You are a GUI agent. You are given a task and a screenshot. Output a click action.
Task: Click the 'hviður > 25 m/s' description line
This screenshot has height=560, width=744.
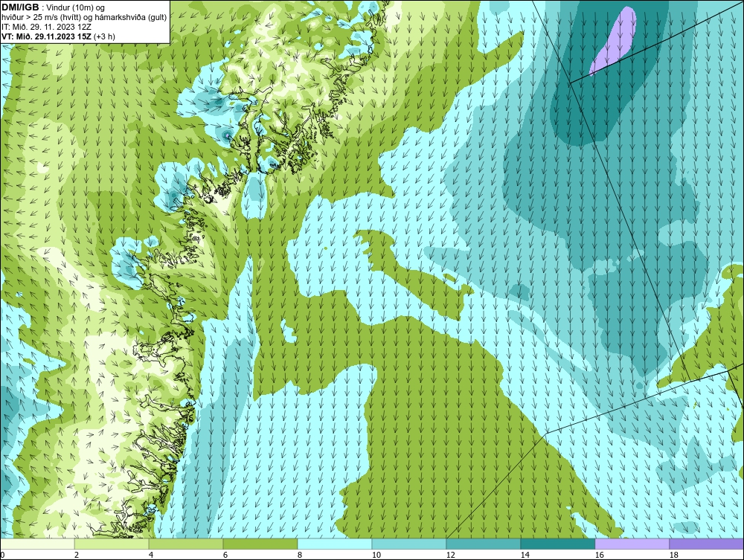[84, 18]
